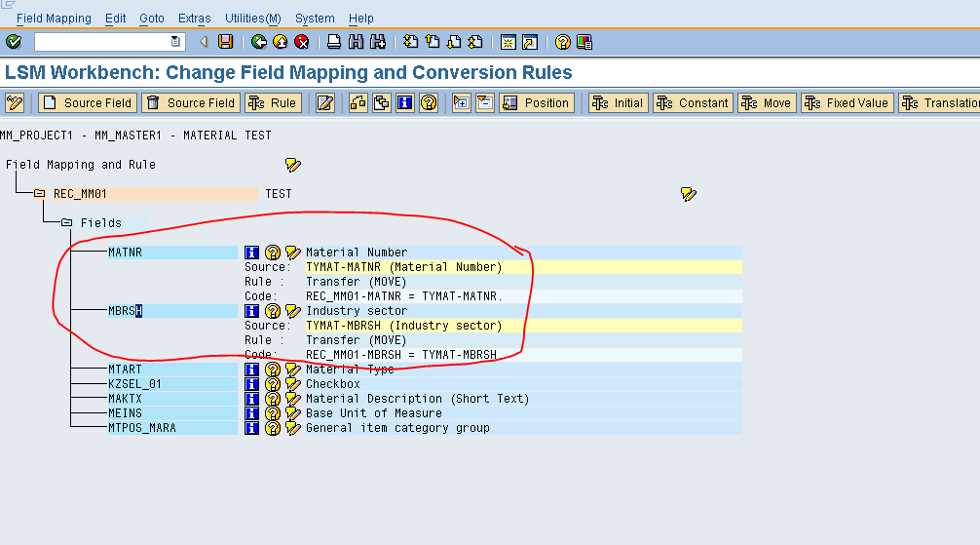Viewport: 980px width, 545px height.
Task: Open Find with the binoculars icon
Action: pos(356,42)
